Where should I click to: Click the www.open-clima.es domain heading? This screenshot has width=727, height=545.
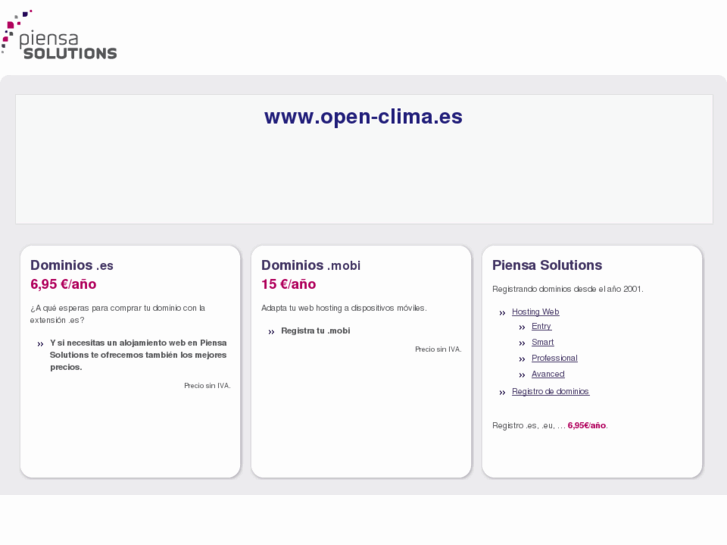(364, 116)
